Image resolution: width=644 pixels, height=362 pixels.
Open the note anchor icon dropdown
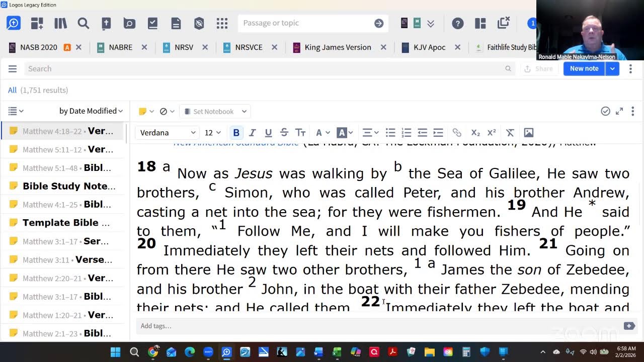coord(167,112)
